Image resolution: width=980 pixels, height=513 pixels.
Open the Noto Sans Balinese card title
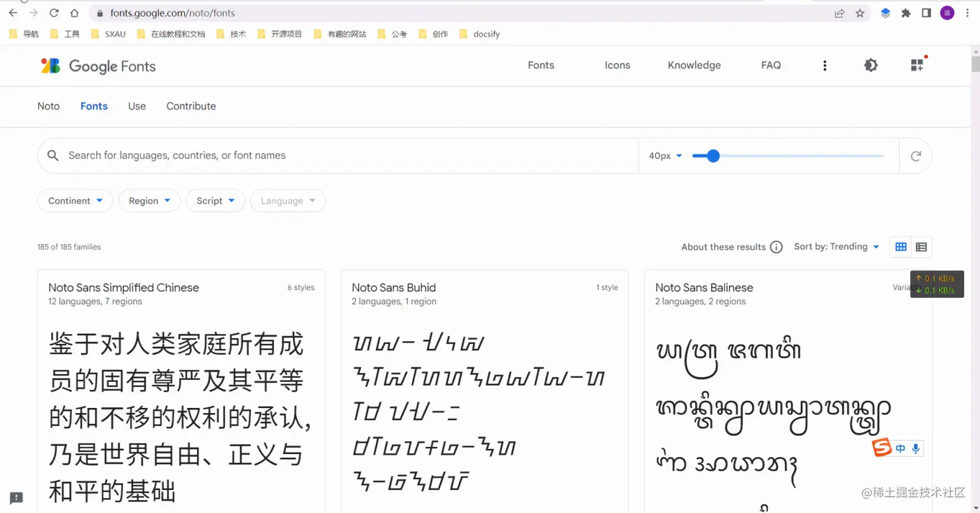pyautogui.click(x=704, y=287)
